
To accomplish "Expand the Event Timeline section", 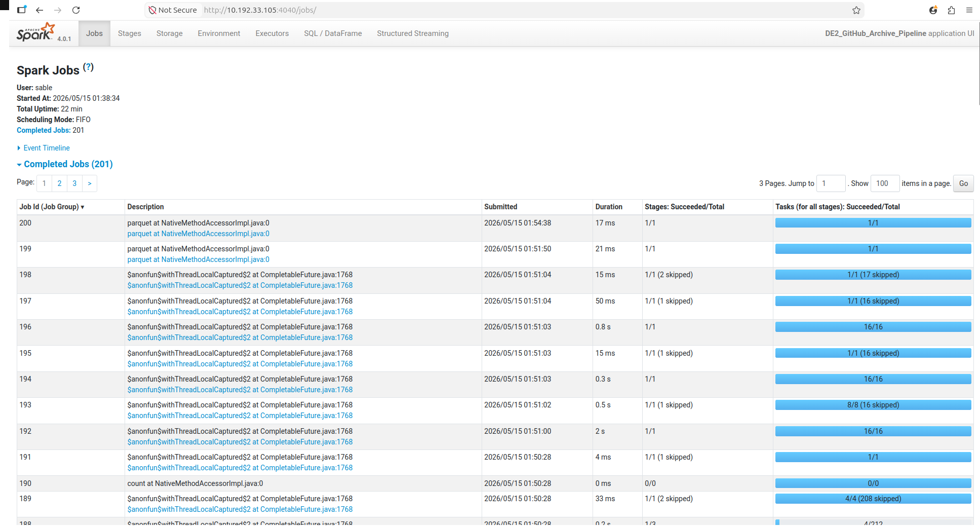I will [x=44, y=148].
